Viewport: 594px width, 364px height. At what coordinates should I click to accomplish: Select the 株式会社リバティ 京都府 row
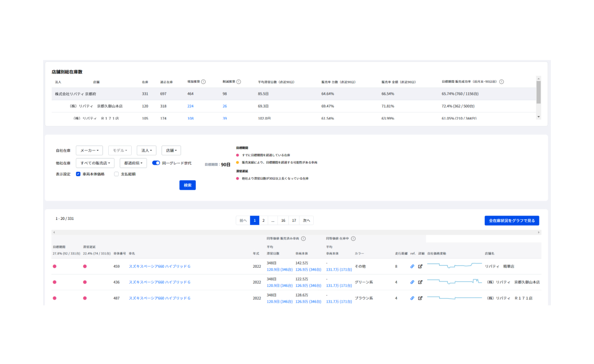[x=293, y=94]
